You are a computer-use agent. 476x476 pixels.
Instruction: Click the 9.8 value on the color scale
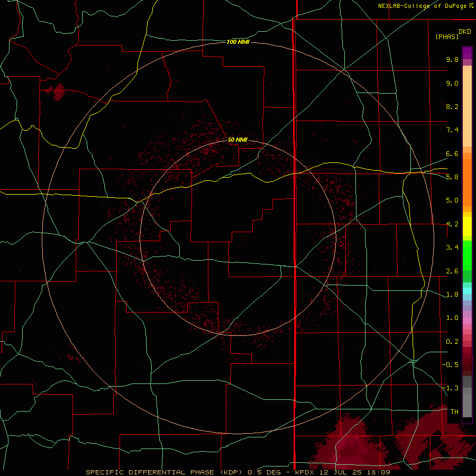click(452, 59)
